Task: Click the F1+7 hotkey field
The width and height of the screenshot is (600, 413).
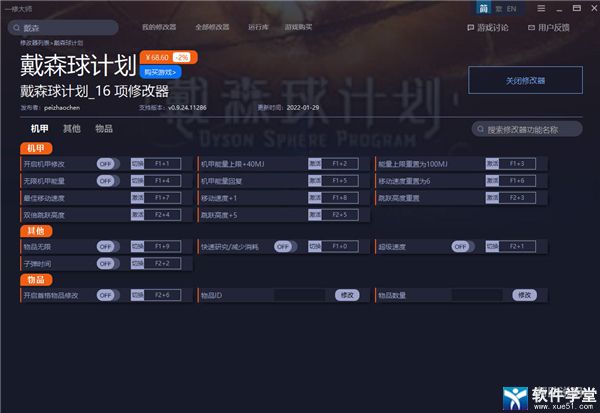Action: click(162, 198)
